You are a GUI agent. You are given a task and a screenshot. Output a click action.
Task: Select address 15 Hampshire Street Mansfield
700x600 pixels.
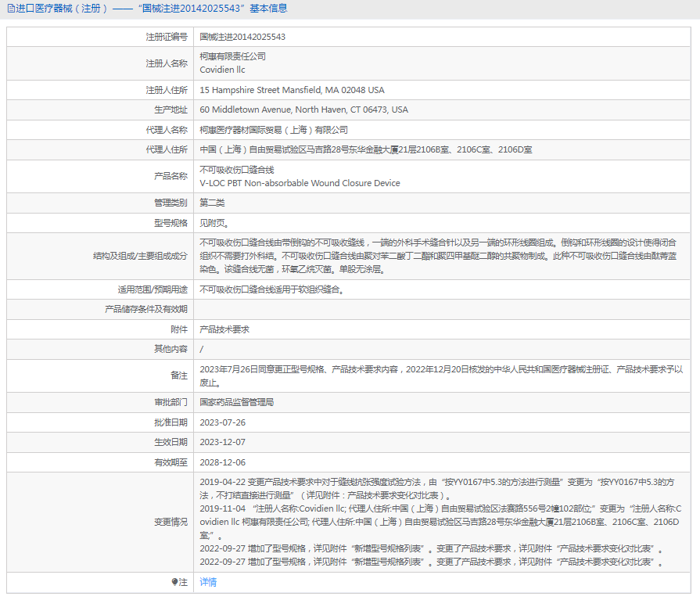(x=292, y=90)
